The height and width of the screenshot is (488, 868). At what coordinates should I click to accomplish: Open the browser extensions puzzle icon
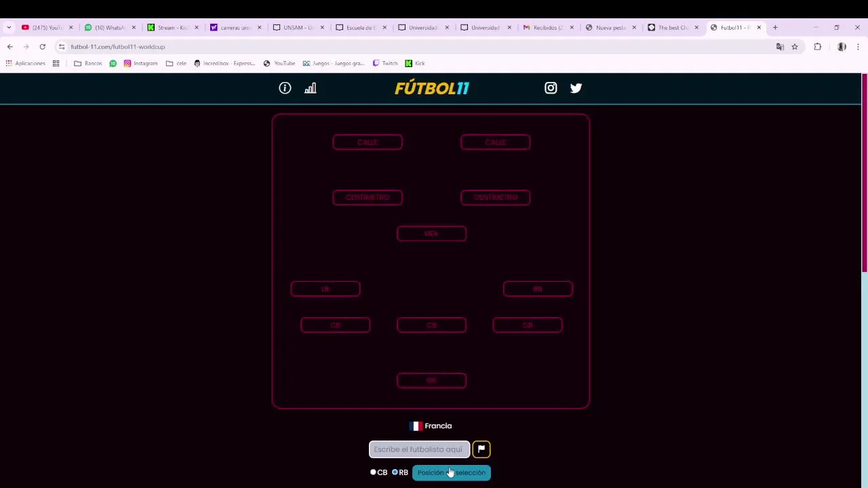pyautogui.click(x=817, y=47)
